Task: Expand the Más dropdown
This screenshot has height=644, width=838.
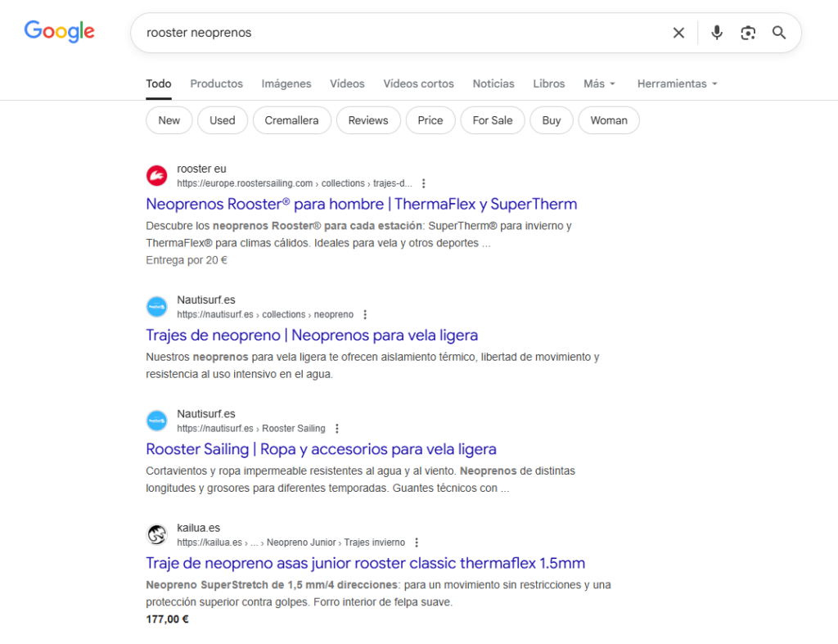Action: pos(599,83)
